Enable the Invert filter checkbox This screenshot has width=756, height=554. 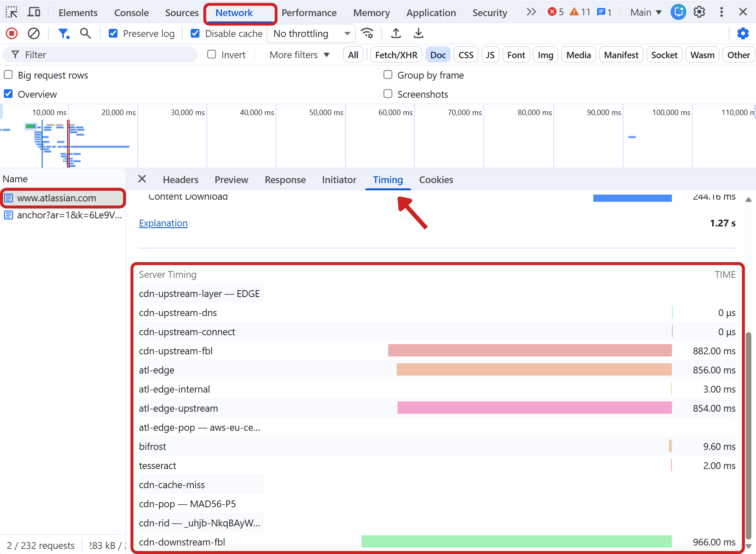212,54
